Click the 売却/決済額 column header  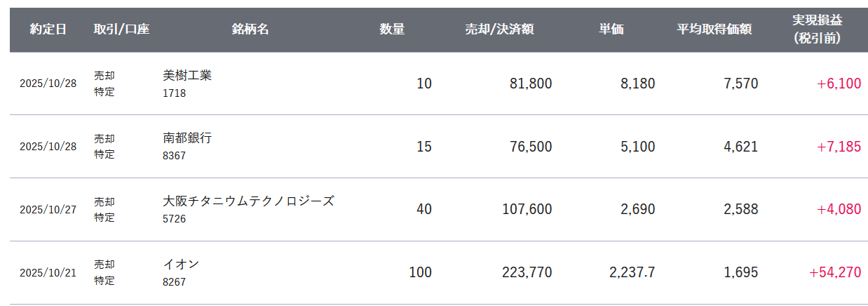click(x=499, y=29)
